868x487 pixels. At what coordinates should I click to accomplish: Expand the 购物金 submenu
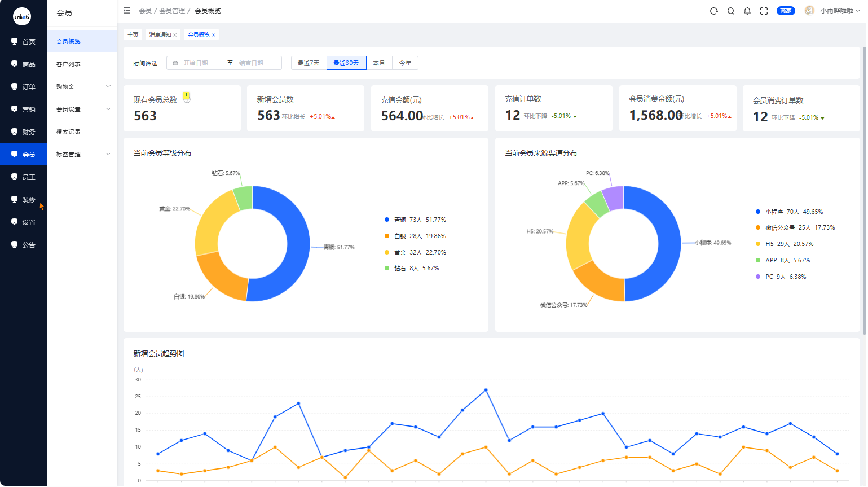point(82,86)
